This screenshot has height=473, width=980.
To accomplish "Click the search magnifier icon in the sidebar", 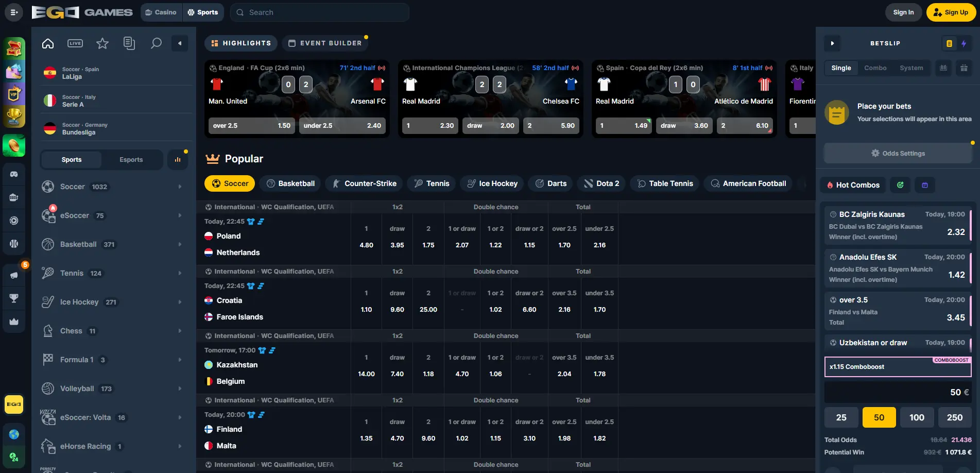I will [156, 43].
